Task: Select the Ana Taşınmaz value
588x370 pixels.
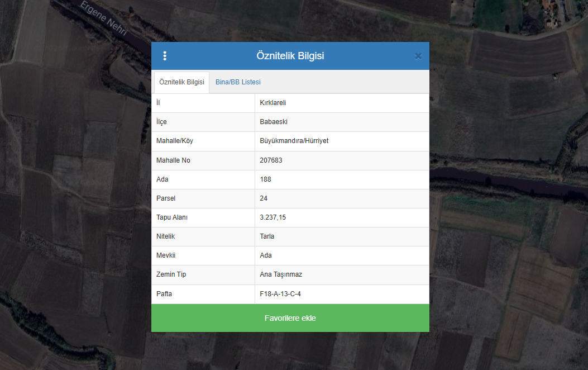Action: [281, 274]
